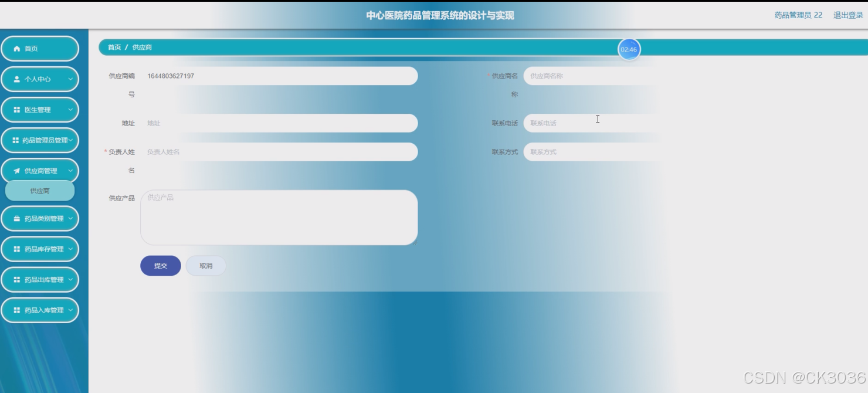
Task: Open the 药品库存管理 sidebar menu
Action: (x=40, y=249)
